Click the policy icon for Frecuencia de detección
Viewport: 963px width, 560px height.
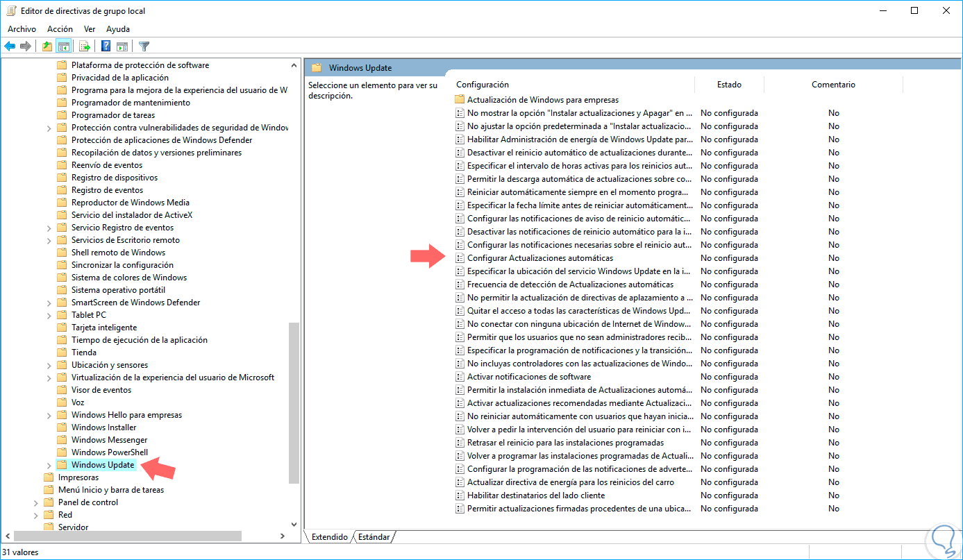[x=459, y=285]
